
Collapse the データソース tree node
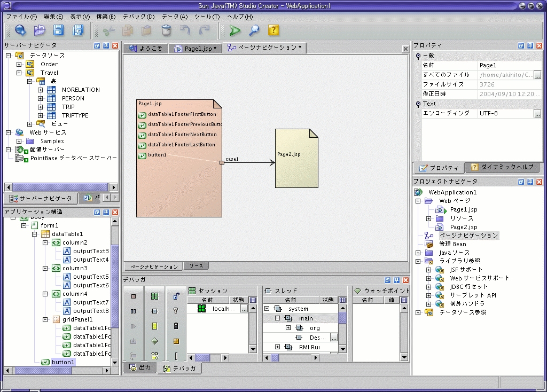click(x=9, y=56)
